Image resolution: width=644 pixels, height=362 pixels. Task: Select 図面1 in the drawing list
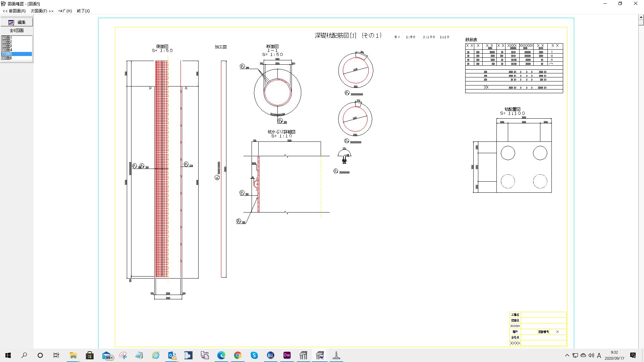click(x=7, y=38)
